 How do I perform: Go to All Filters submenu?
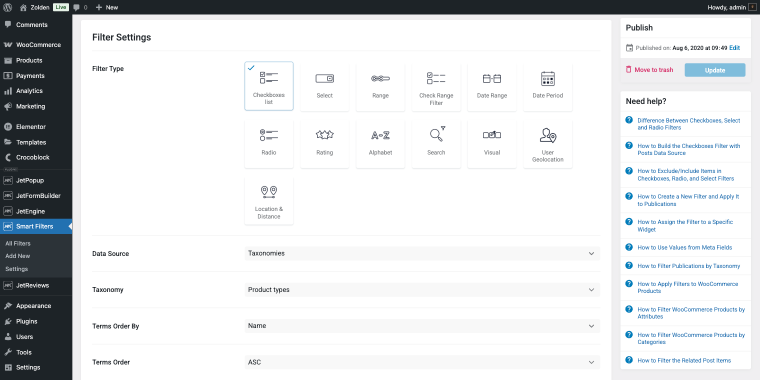coord(18,243)
